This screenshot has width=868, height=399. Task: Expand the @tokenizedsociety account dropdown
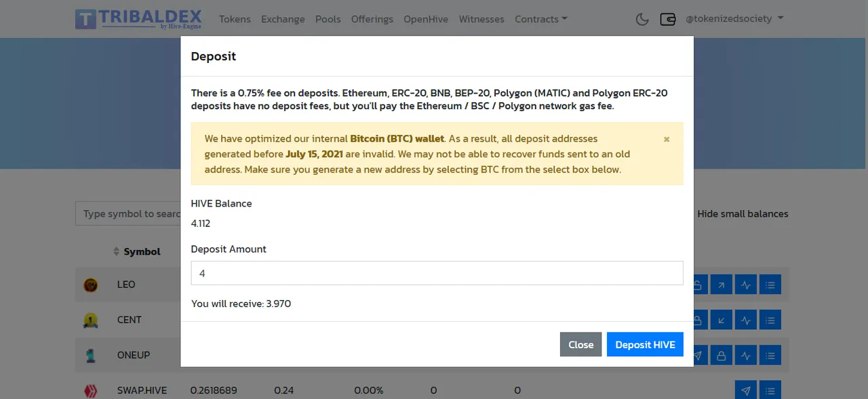[x=734, y=18]
